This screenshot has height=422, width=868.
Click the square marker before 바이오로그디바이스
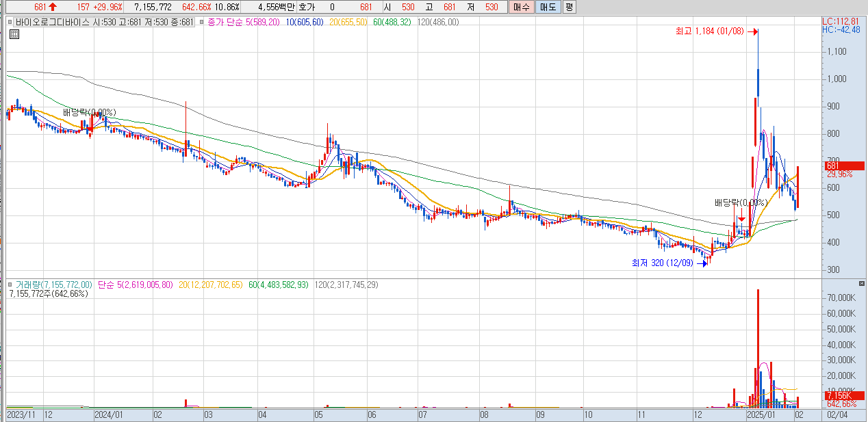tap(10, 22)
